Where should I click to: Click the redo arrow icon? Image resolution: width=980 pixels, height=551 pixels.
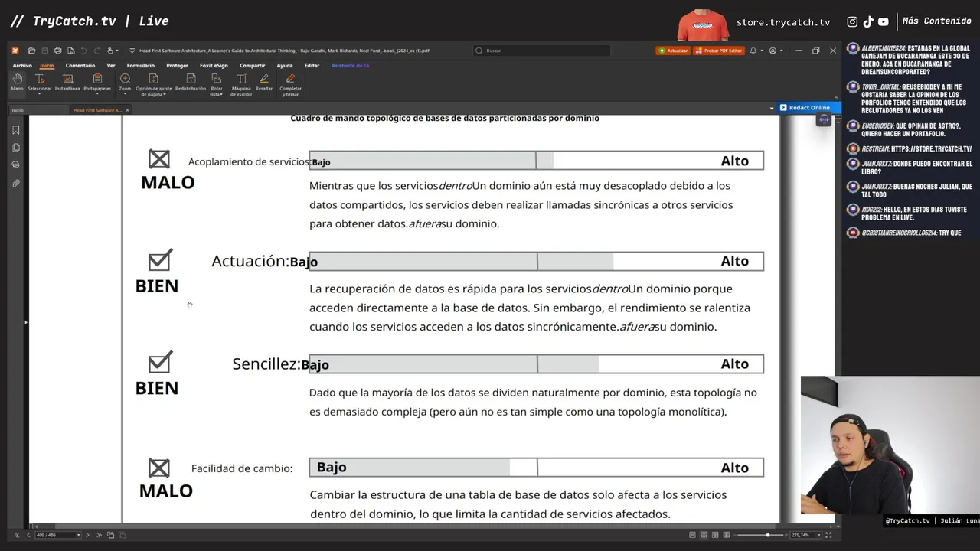click(x=97, y=51)
